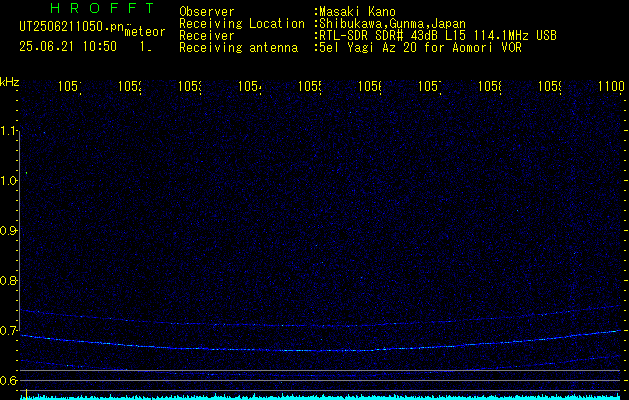Click the Receiving antenna label
The width and height of the screenshot is (629, 400).
tap(238, 48)
